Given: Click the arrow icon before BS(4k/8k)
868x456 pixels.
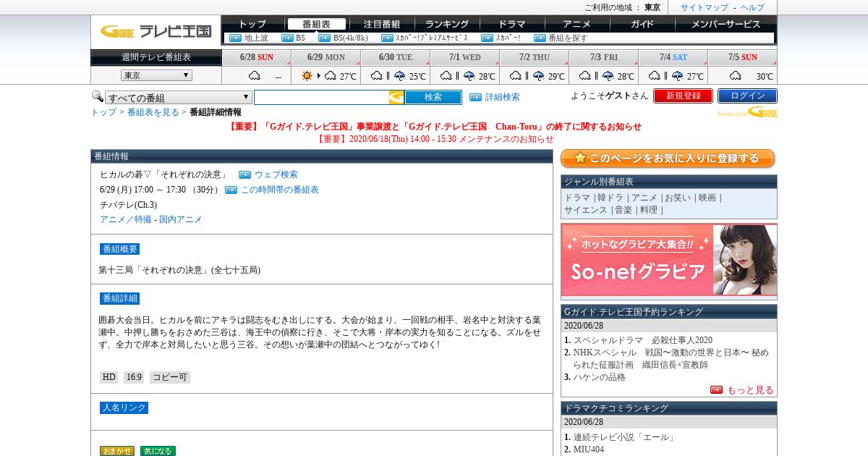Looking at the screenshot, I should (324, 38).
